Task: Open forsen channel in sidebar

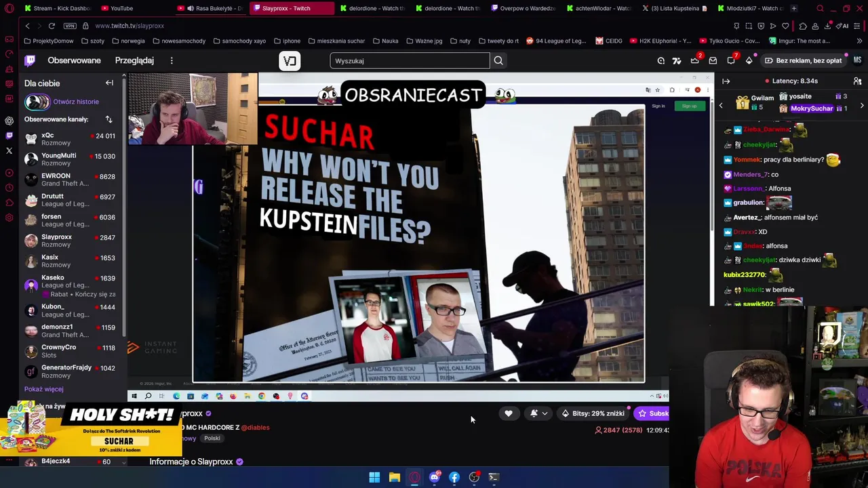Action: (x=71, y=220)
